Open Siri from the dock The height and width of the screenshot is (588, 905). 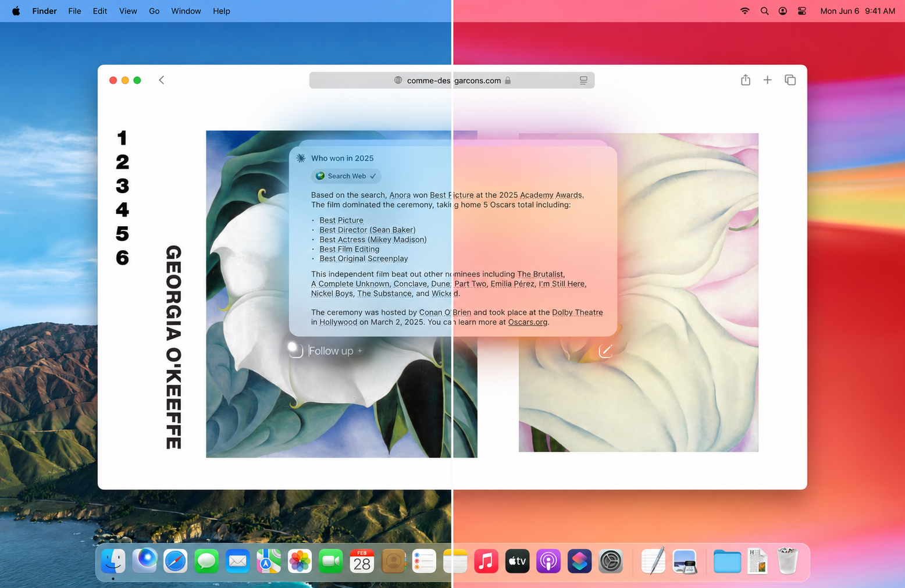(144, 561)
